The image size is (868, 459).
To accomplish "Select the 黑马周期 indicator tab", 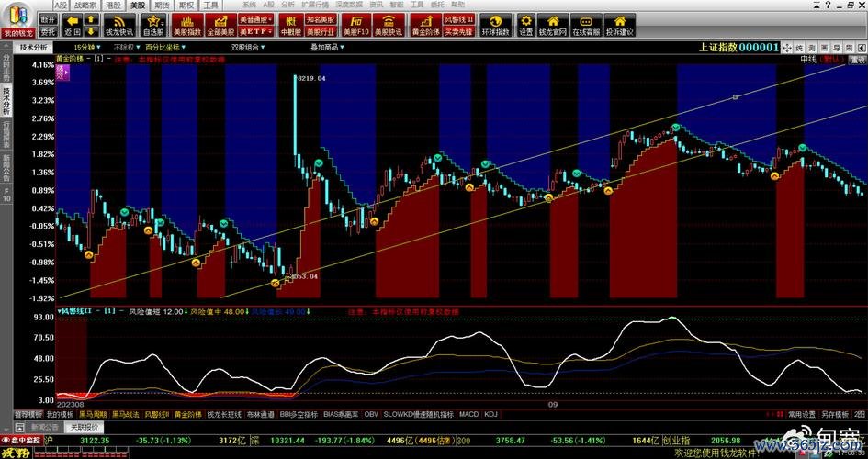I will pos(93,414).
